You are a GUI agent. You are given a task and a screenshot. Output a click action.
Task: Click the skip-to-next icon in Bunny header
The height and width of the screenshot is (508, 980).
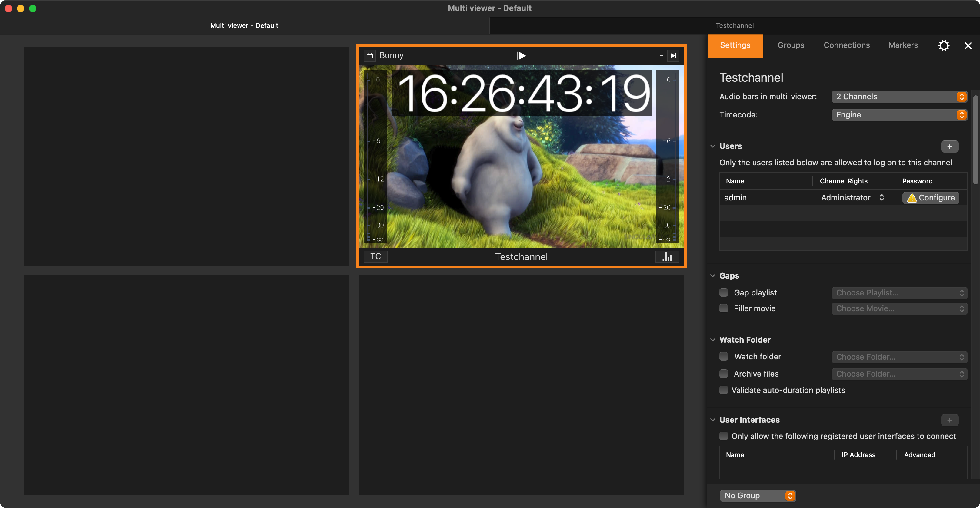(673, 55)
